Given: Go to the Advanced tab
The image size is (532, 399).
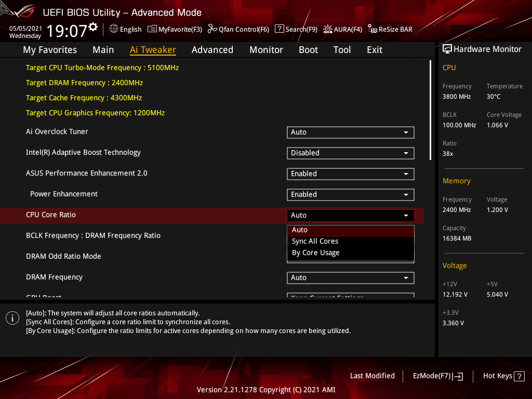Looking at the screenshot, I should click(212, 50).
